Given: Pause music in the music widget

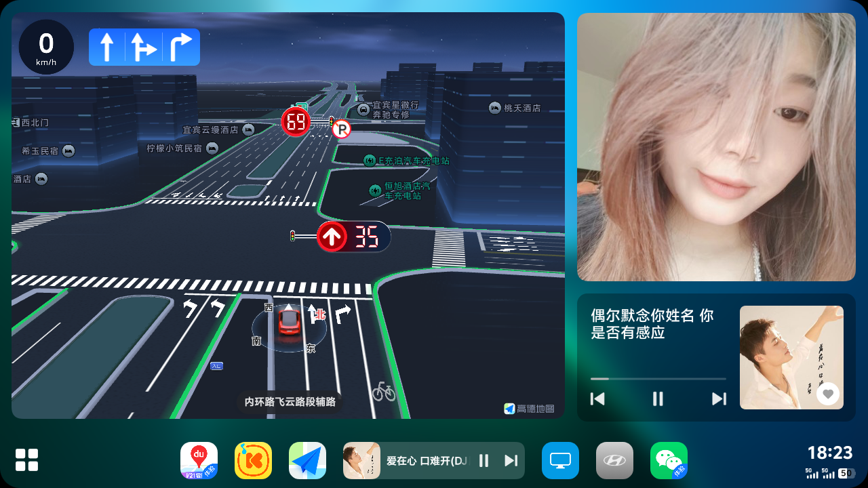Looking at the screenshot, I should click(x=658, y=399).
